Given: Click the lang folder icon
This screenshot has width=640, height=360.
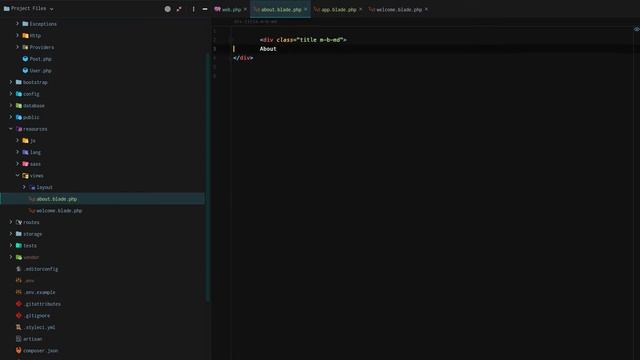Looking at the screenshot, I should (25, 152).
